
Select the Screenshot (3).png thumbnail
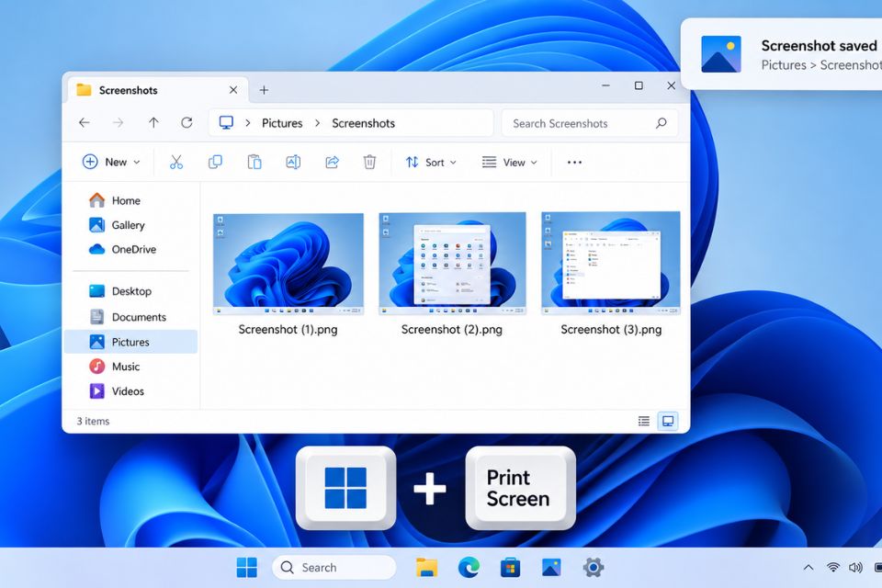coord(611,263)
